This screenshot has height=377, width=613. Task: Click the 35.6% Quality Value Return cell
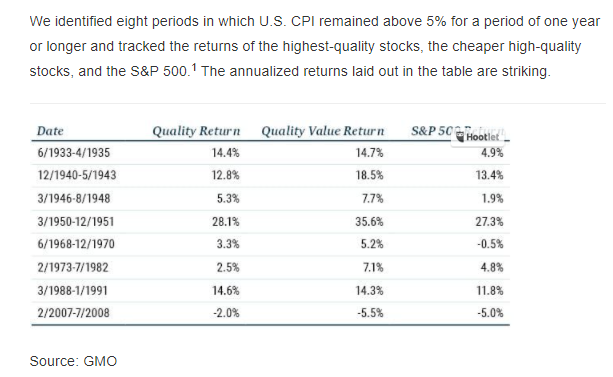[369, 222]
